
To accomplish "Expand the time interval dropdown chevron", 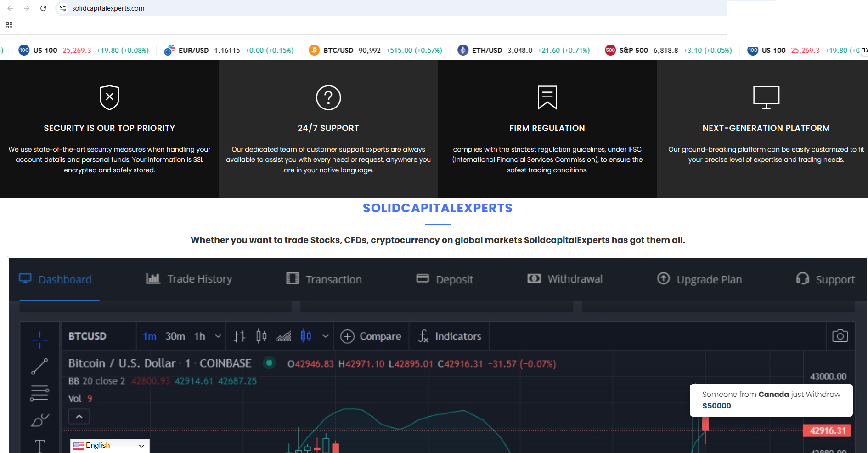I will pos(218,336).
